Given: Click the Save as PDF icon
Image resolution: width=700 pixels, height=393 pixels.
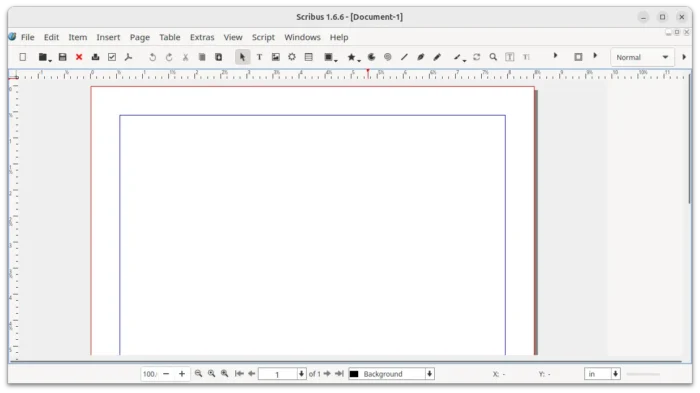Looking at the screenshot, I should coord(129,57).
